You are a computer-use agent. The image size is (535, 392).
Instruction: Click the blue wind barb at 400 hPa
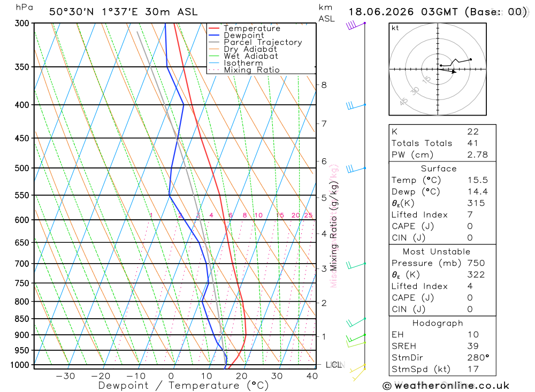(x=356, y=106)
